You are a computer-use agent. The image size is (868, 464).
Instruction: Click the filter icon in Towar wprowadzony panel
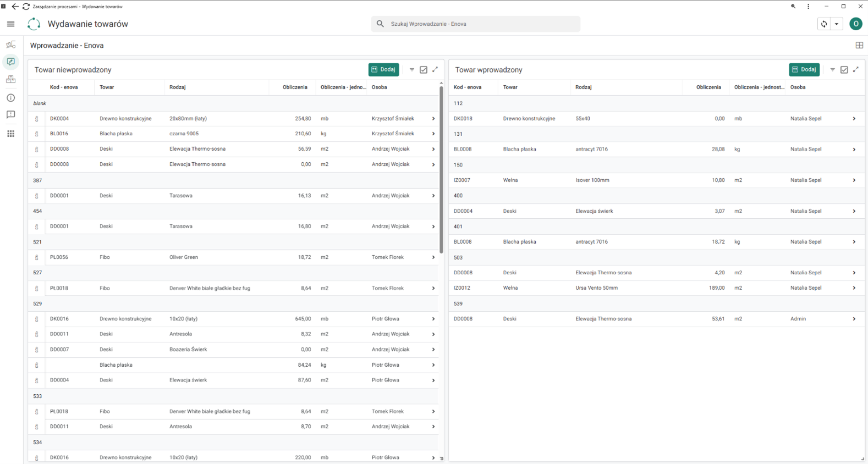coord(832,70)
